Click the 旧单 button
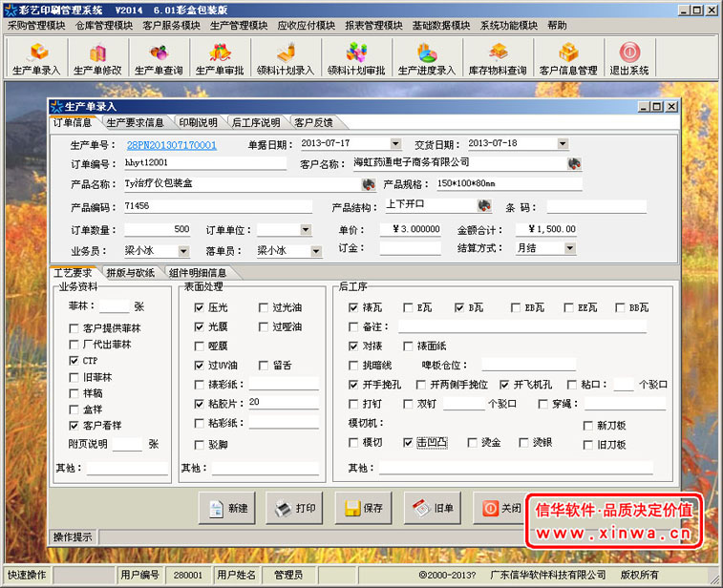Image resolution: width=723 pixels, height=588 pixels. [x=433, y=508]
